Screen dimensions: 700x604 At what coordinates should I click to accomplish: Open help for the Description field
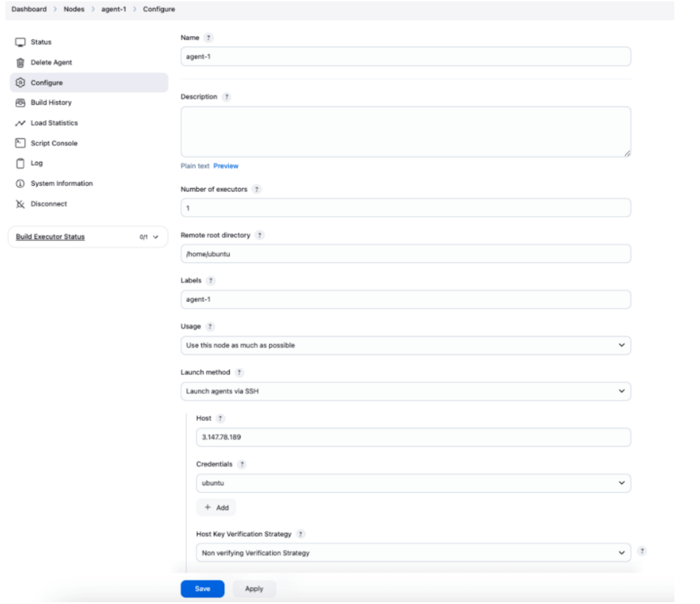[x=226, y=97]
